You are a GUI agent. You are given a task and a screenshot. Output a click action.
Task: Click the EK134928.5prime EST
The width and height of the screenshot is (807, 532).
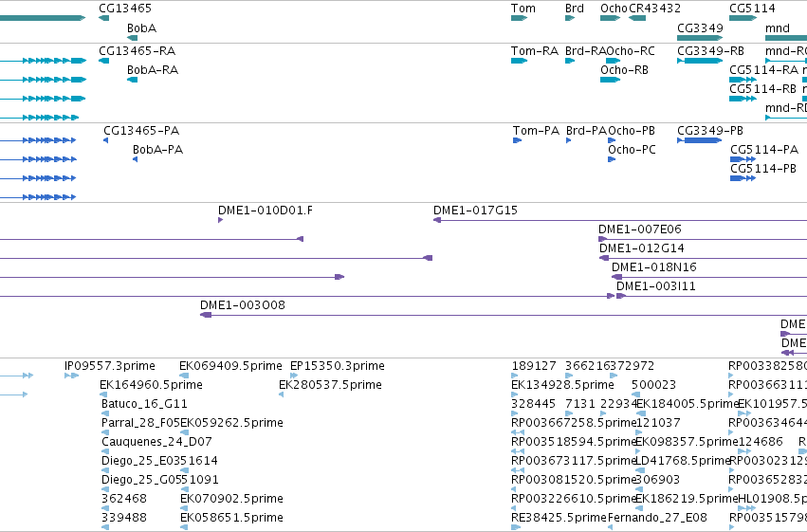515,394
